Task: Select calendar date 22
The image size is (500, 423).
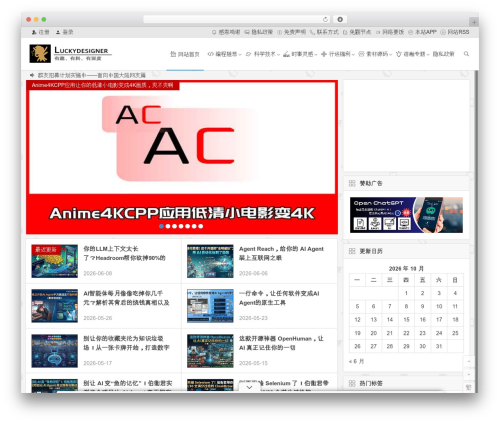Action: [406, 333]
